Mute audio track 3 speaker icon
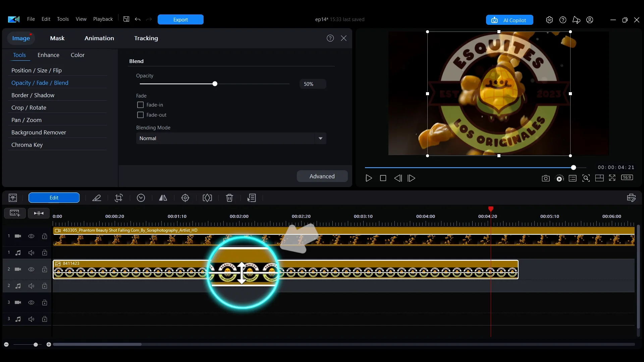 point(31,319)
